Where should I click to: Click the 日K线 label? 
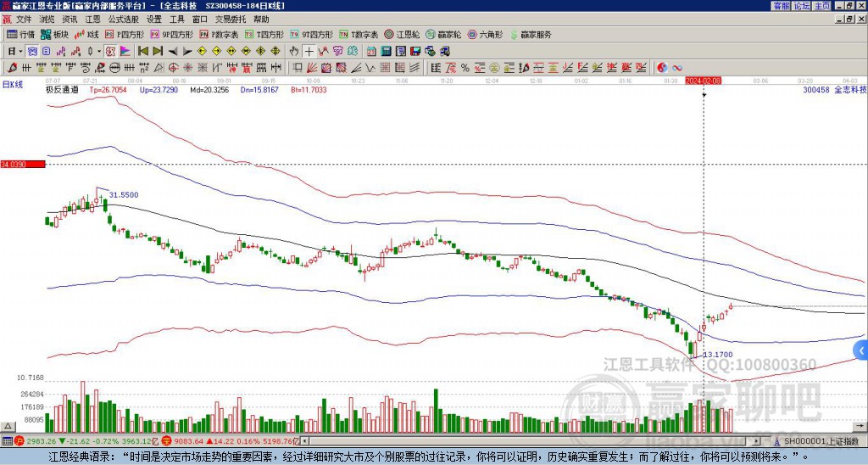(12, 84)
